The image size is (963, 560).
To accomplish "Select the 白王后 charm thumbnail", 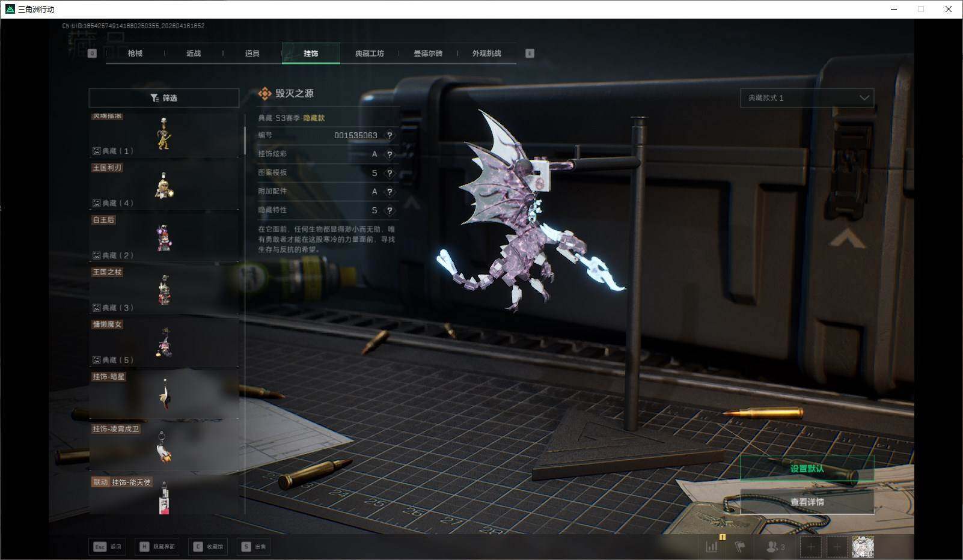I will [x=164, y=237].
